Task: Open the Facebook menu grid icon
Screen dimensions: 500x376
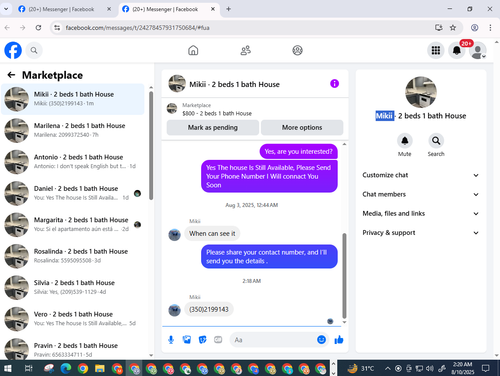Action: (x=436, y=50)
